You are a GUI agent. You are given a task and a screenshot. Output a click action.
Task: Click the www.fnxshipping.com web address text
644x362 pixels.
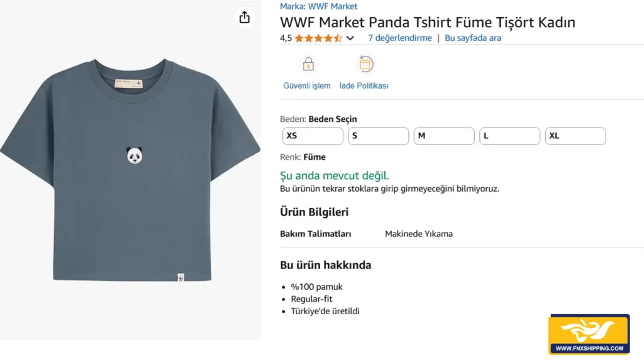coord(589,348)
